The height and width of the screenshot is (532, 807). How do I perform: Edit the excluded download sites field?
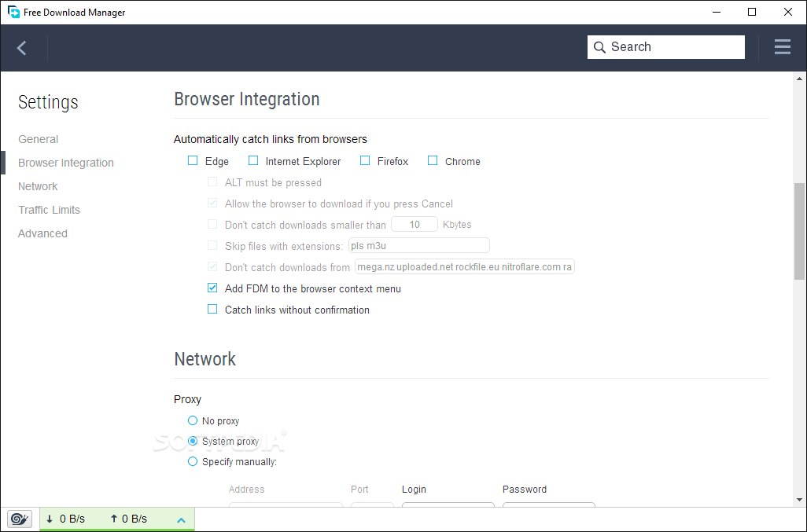pos(465,266)
